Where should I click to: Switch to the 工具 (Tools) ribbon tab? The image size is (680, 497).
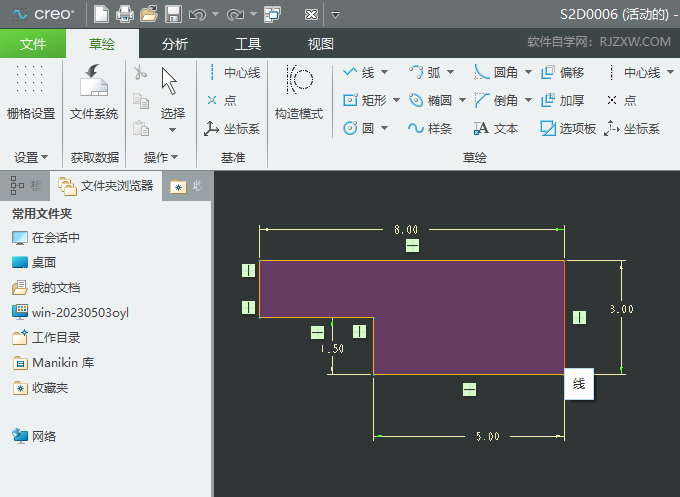tap(248, 44)
